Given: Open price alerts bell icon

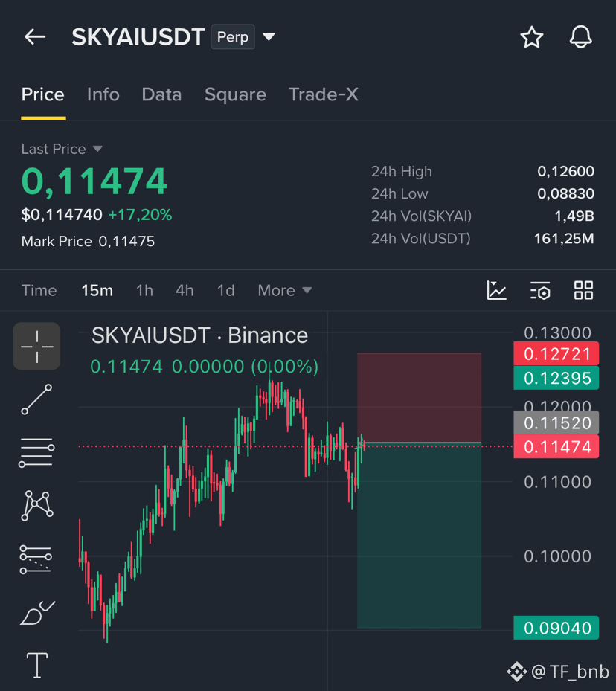Looking at the screenshot, I should pos(581,37).
